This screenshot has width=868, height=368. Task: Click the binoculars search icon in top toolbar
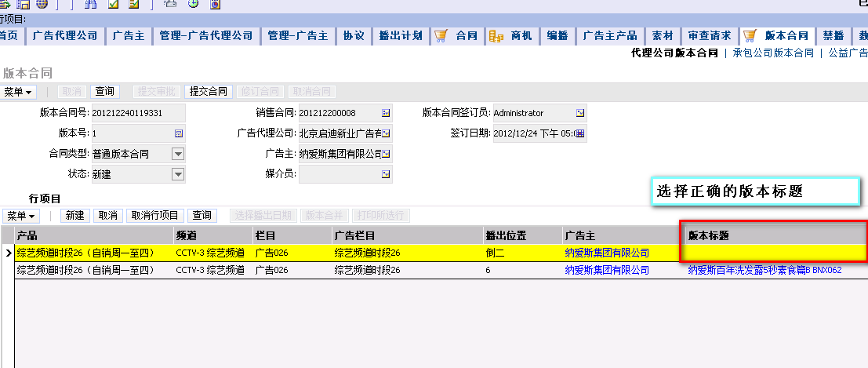click(91, 5)
